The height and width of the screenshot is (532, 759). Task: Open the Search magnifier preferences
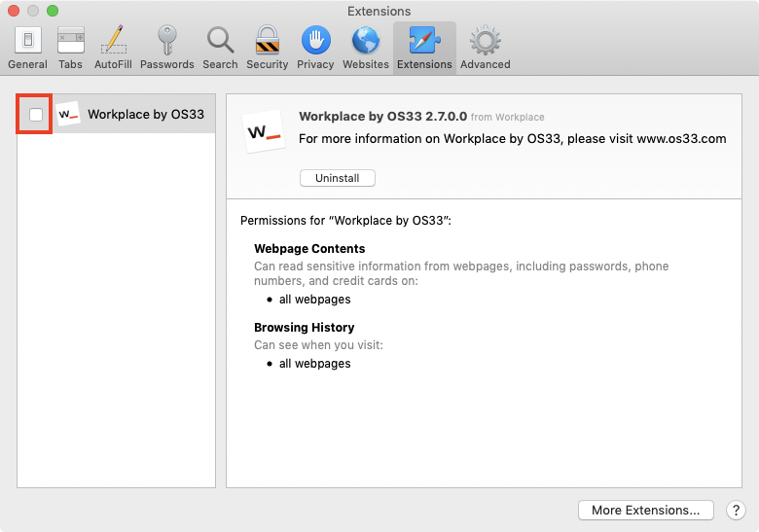(x=220, y=48)
